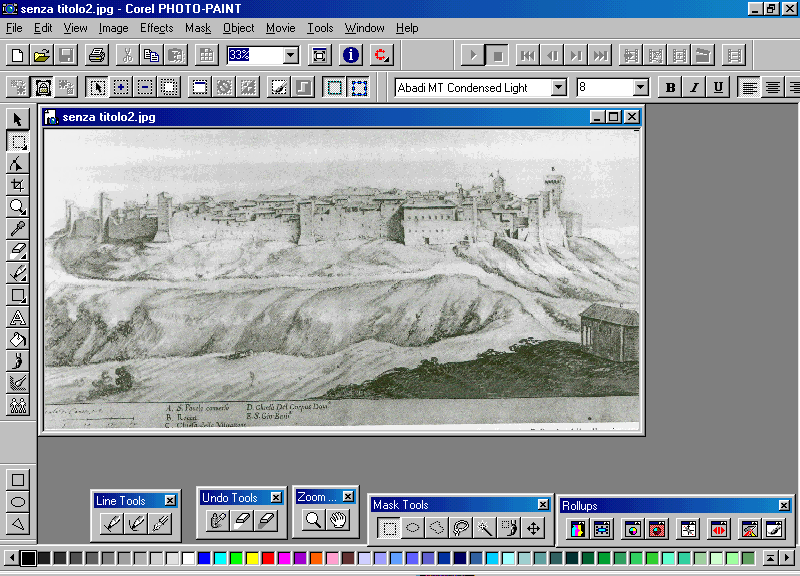Viewport: 800px width, 576px height.
Task: Expand the Abadi MT font name dropdown
Action: click(559, 88)
